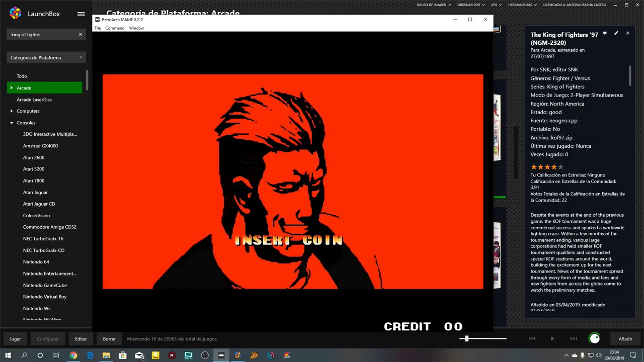The width and height of the screenshot is (644, 362).
Task: Switch to RetroArch taskbar icon
Action: click(x=221, y=355)
